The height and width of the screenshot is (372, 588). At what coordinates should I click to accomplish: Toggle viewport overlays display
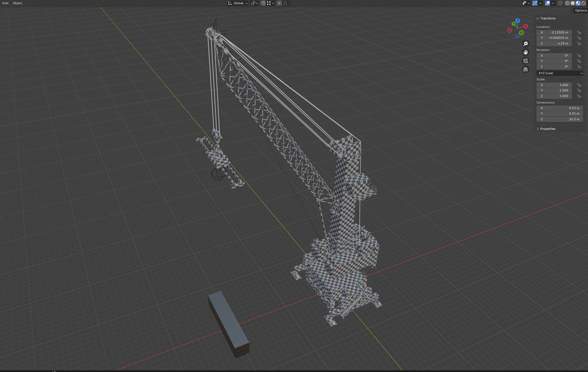click(548, 3)
